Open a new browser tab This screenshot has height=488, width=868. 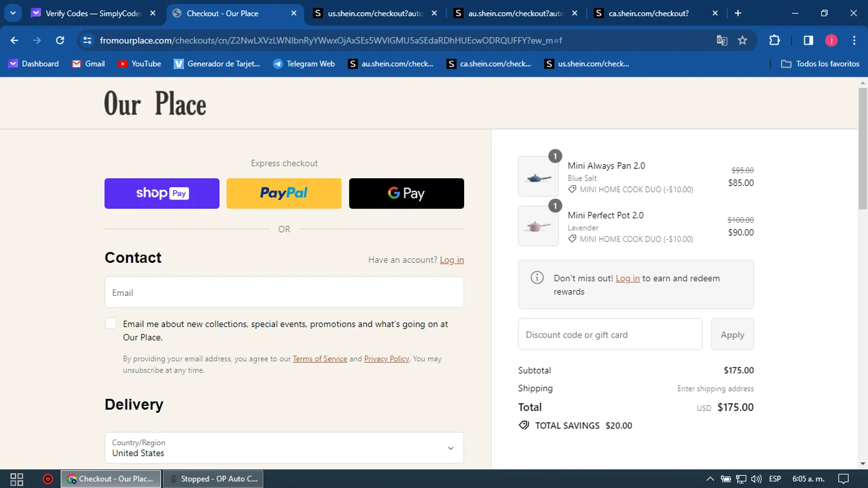pos(738,13)
